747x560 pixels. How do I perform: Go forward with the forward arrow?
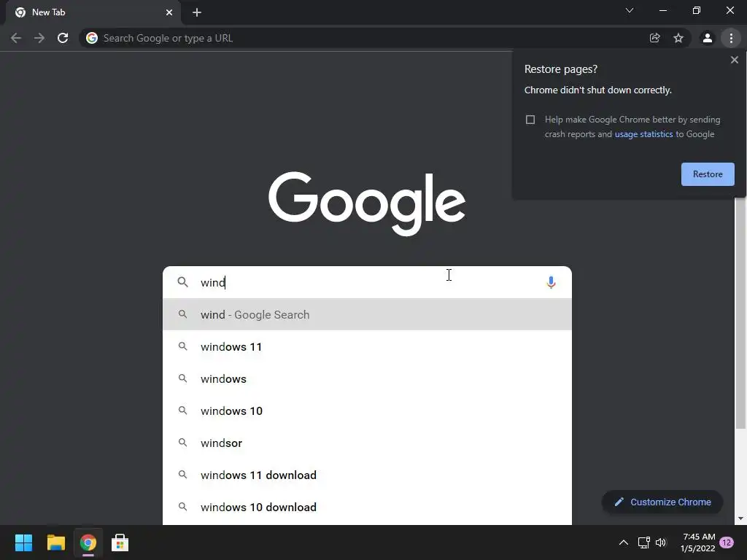click(x=39, y=38)
